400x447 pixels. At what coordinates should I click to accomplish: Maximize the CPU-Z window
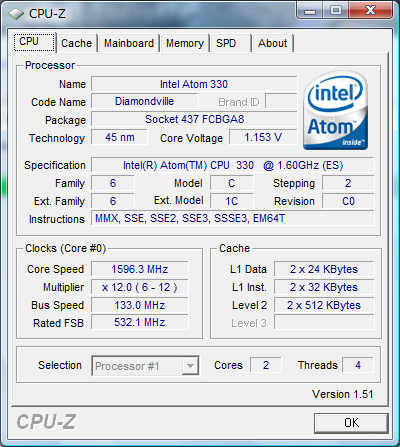click(x=336, y=11)
